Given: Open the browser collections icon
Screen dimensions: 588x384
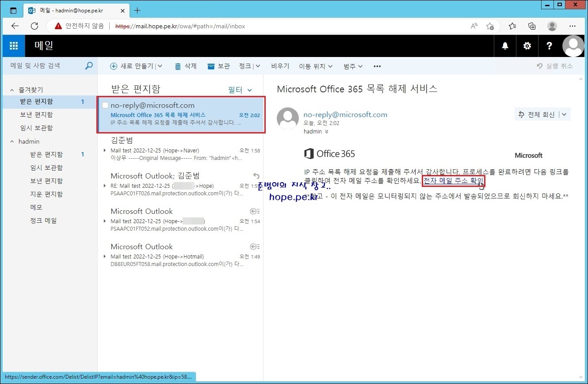Looking at the screenshot, I should pos(532,26).
